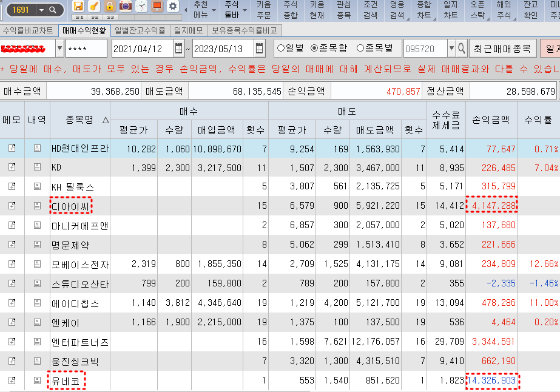Switch to the 보유종목수익률비교 tab
The image size is (560, 392).
click(x=245, y=31)
